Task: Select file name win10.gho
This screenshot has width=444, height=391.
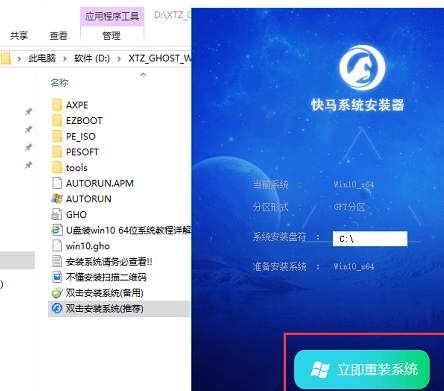Action: [x=88, y=246]
